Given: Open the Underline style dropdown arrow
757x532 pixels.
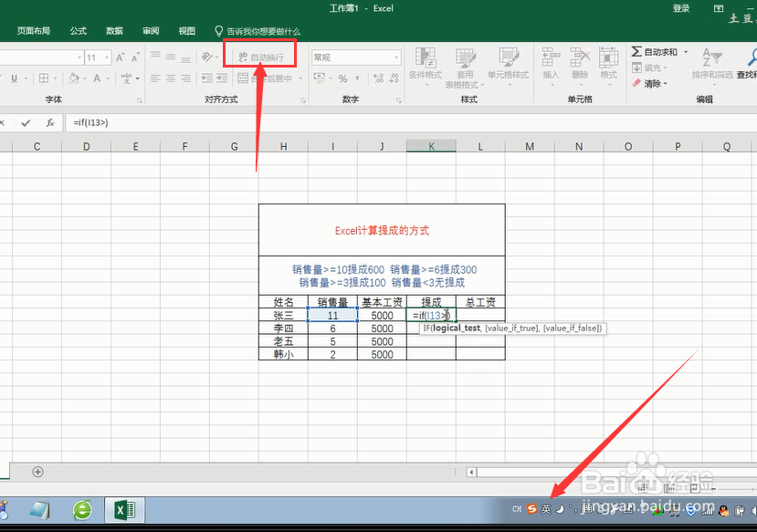Looking at the screenshot, I should tap(26, 78).
